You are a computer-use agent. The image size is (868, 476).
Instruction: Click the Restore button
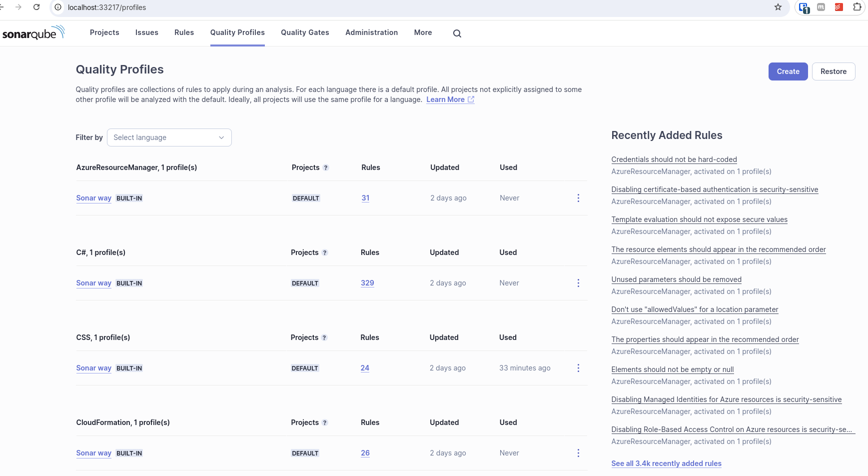click(x=833, y=71)
